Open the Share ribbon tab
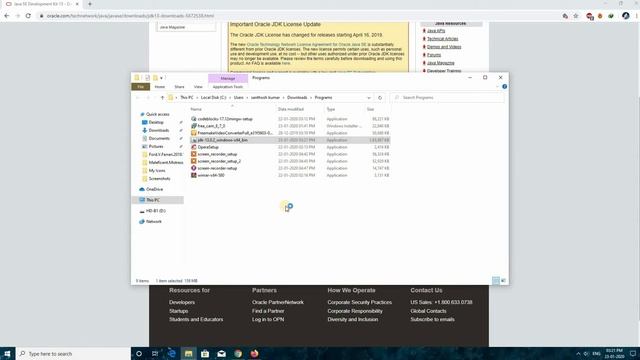 pyautogui.click(x=179, y=87)
